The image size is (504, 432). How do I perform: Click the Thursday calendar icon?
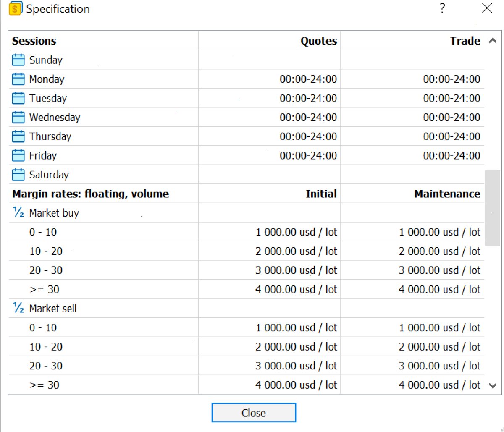pos(18,136)
